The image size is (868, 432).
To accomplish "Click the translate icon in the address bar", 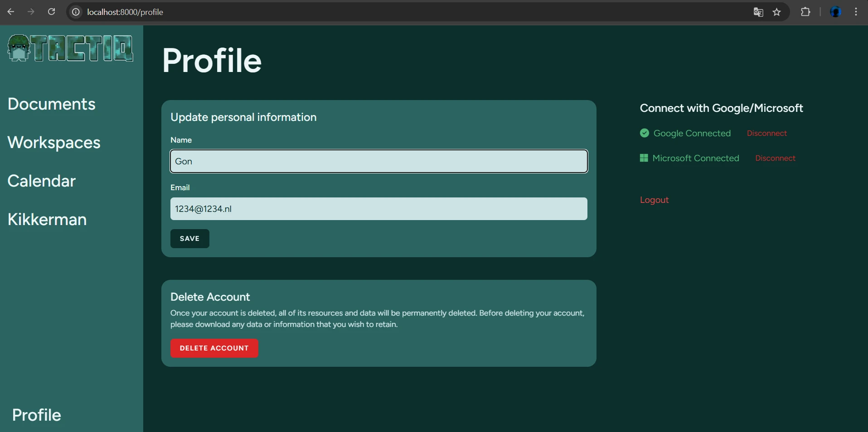I will (x=757, y=12).
